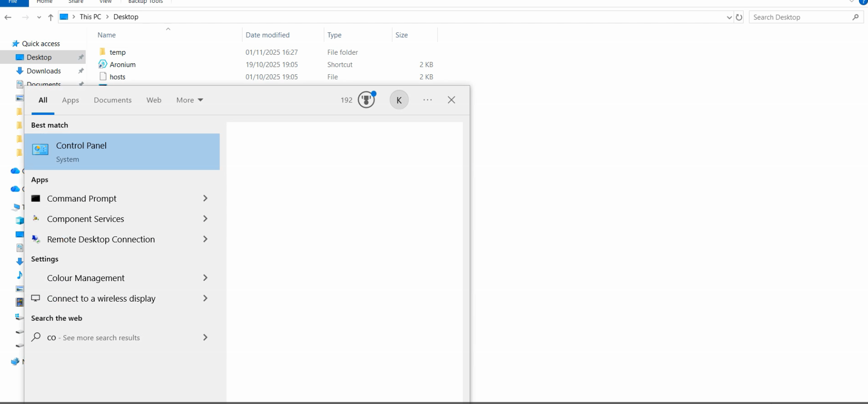This screenshot has width=868, height=404.
Task: Refresh the Desktop folder view
Action: click(x=739, y=17)
